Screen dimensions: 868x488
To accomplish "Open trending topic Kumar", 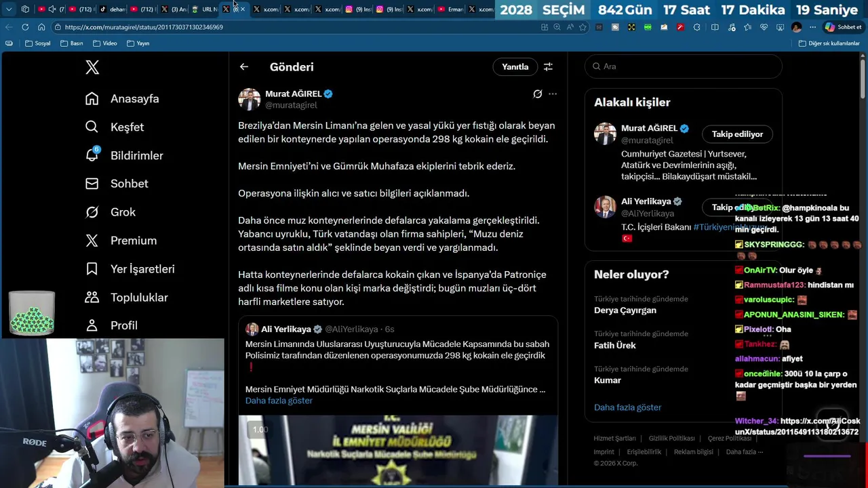I will [x=608, y=380].
